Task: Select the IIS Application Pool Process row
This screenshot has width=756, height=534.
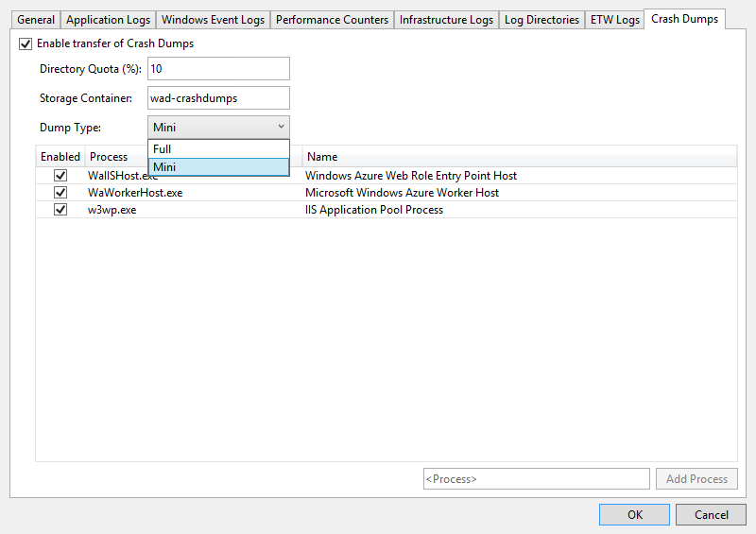Action: pos(374,210)
